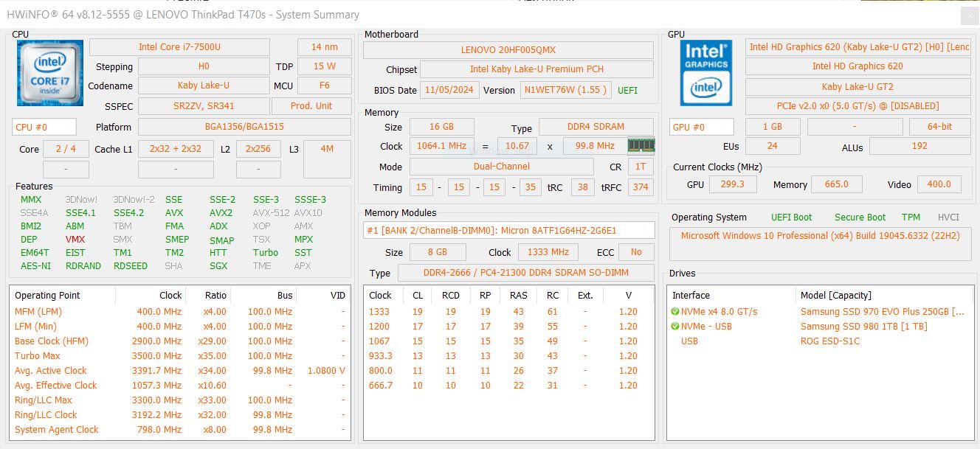
Task: Select the 1333 memory timing row
Action: point(508,312)
